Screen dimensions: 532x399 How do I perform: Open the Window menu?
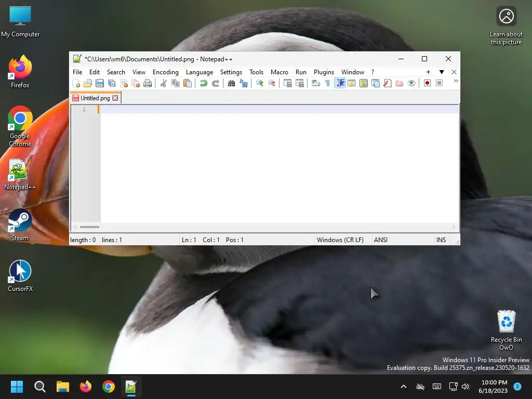click(353, 72)
